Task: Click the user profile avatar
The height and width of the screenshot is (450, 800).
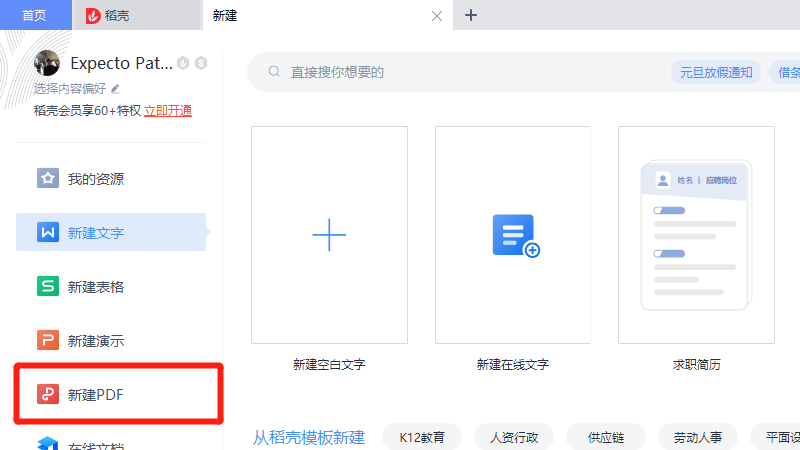Action: pos(47,63)
